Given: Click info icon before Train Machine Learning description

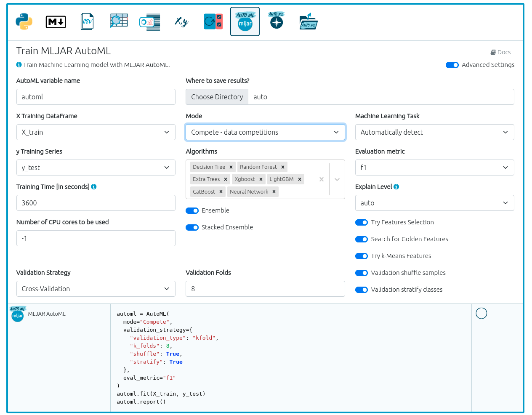Looking at the screenshot, I should click(x=19, y=65).
